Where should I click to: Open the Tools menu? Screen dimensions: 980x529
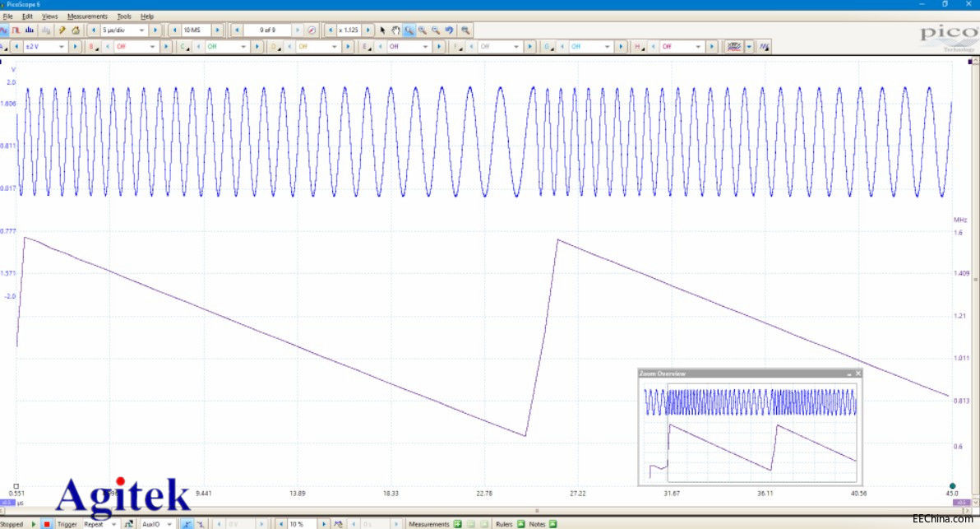point(124,16)
